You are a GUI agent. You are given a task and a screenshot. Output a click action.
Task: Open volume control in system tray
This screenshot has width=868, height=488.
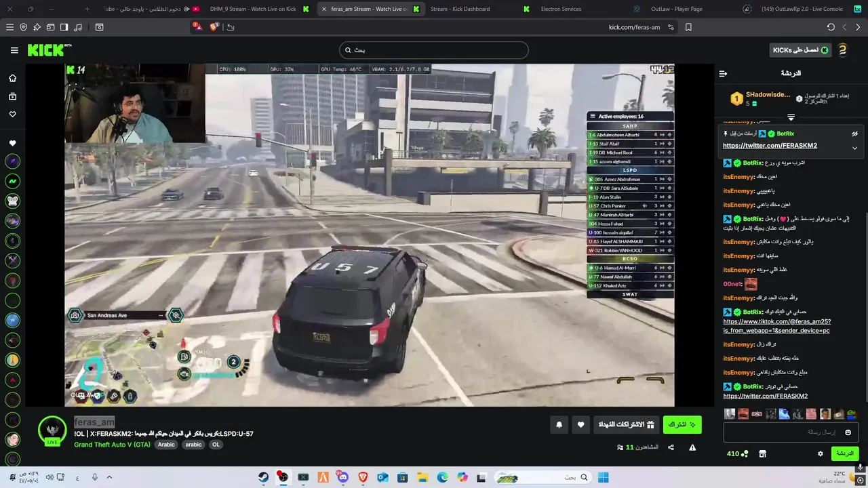pyautogui.click(x=50, y=477)
